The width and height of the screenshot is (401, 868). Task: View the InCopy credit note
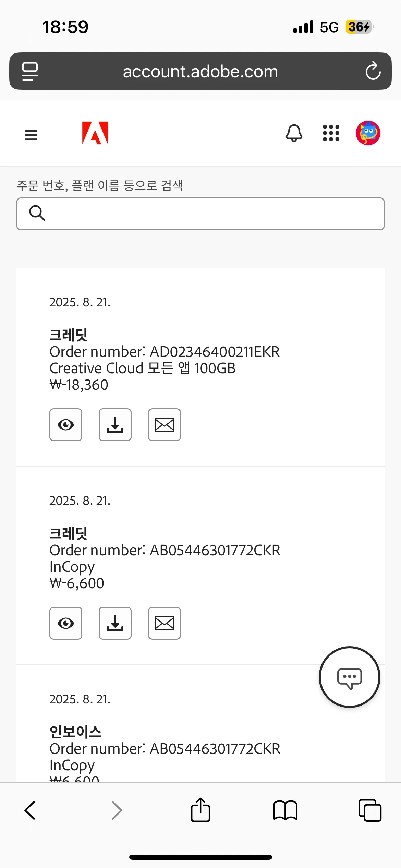[x=66, y=623]
